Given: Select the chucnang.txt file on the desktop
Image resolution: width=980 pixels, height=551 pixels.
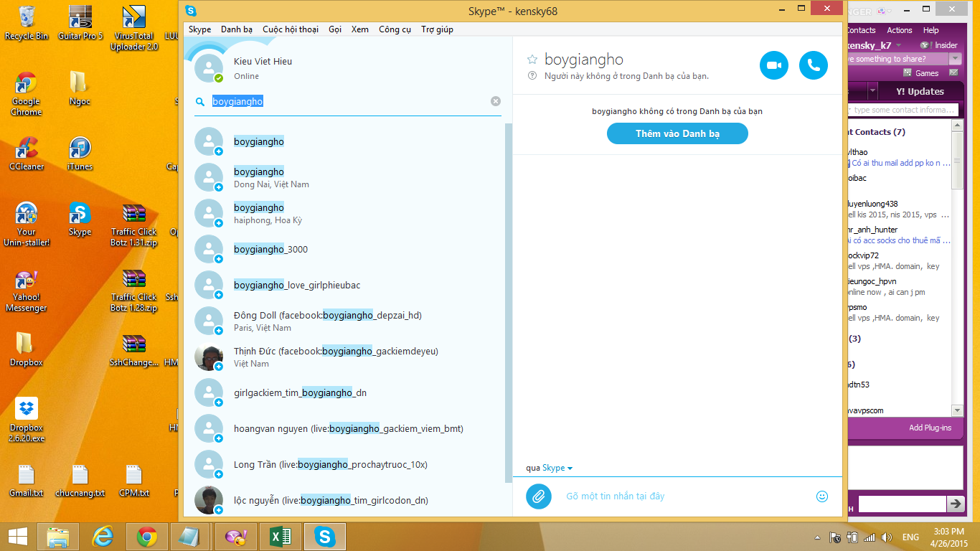Looking at the screenshot, I should coord(80,481).
